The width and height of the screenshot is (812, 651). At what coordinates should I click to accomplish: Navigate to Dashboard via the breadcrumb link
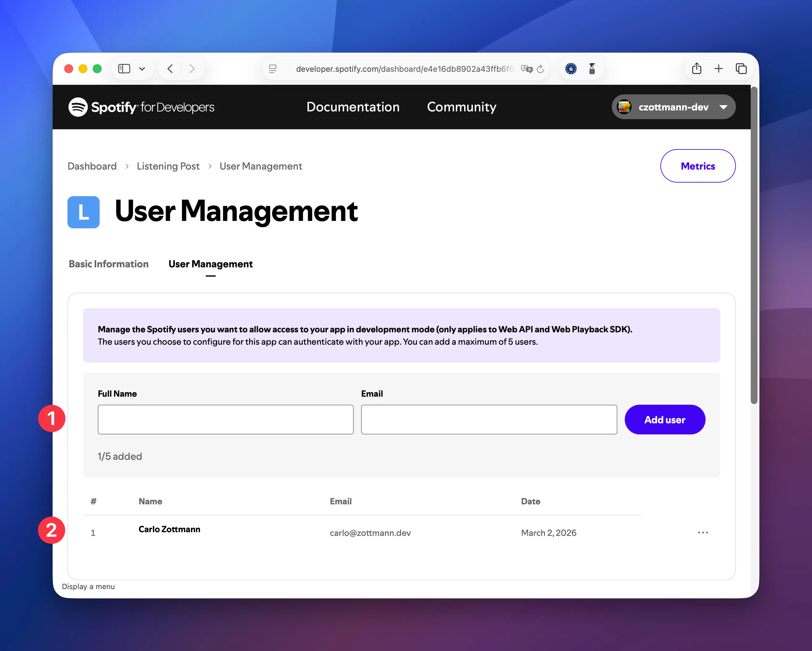click(92, 166)
